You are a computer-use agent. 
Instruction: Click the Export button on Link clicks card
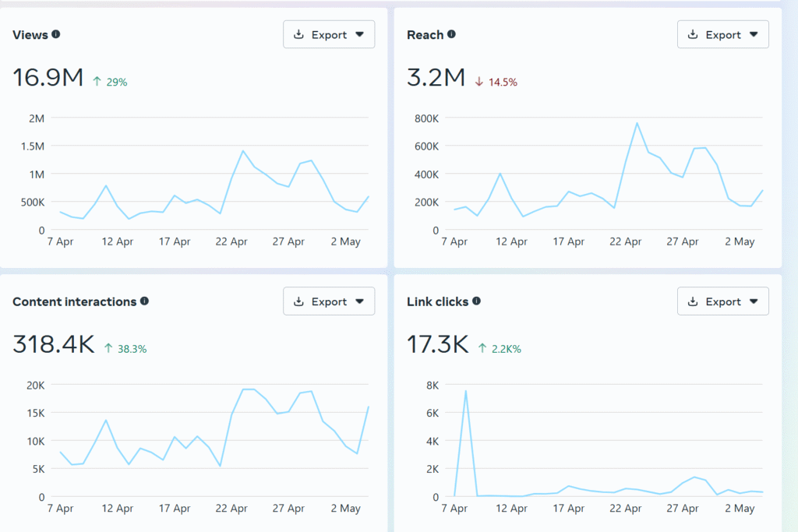722,301
